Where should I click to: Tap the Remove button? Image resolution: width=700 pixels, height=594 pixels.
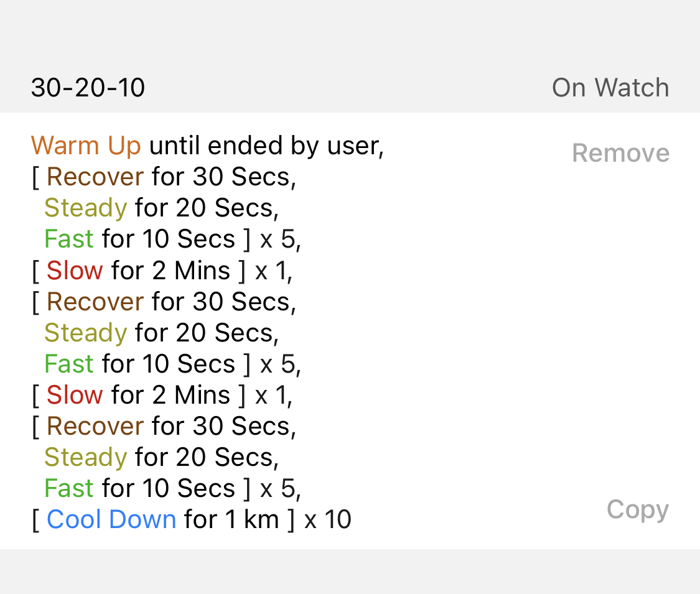point(620,153)
